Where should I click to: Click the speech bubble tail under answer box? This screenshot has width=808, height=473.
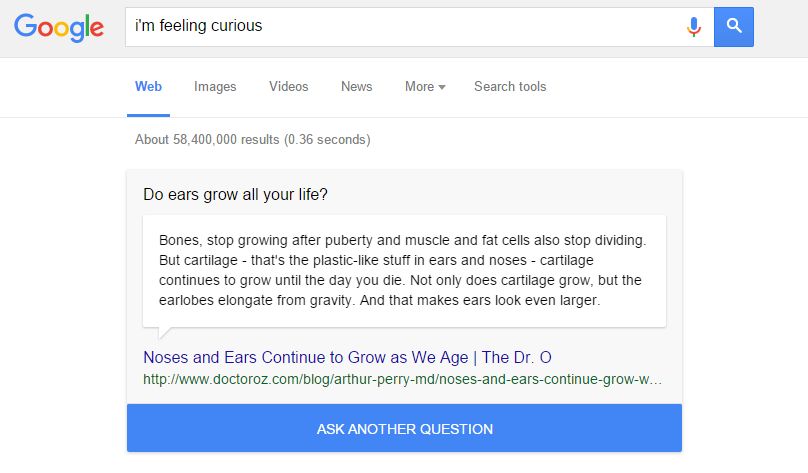(165, 333)
